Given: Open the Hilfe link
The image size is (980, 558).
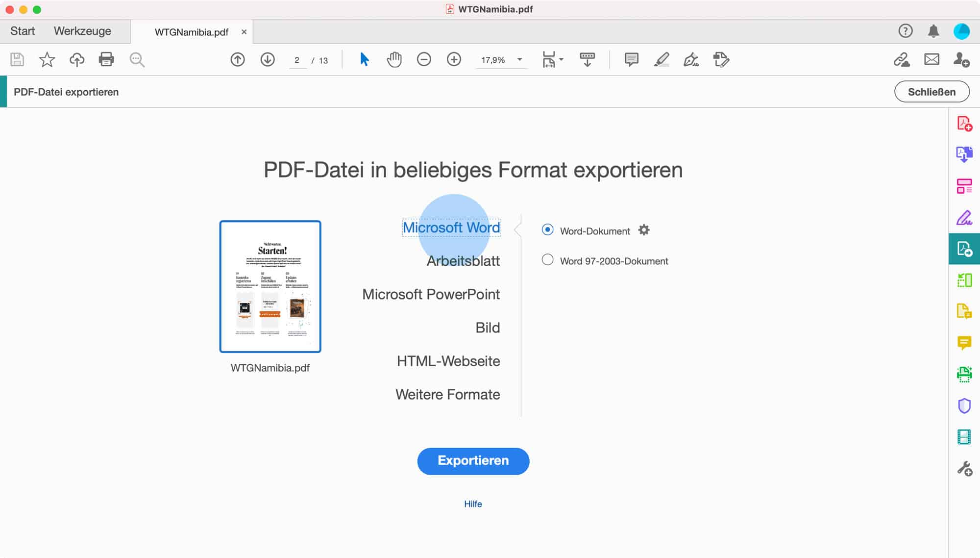Looking at the screenshot, I should point(473,504).
